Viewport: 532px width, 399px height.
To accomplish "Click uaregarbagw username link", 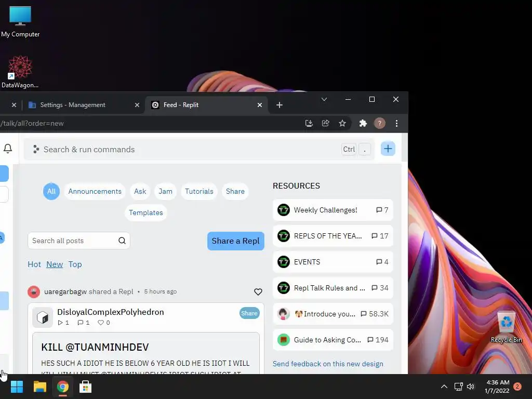I will (x=65, y=292).
